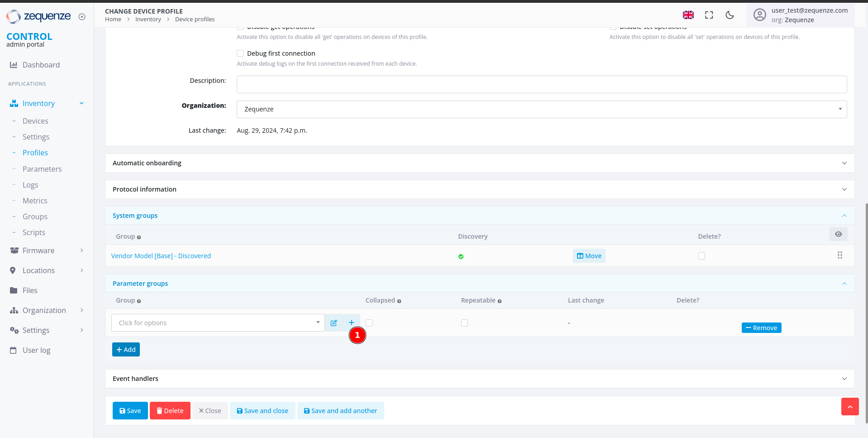This screenshot has height=438, width=868.
Task: Go to Parameters in the sidebar
Action: [x=42, y=169]
